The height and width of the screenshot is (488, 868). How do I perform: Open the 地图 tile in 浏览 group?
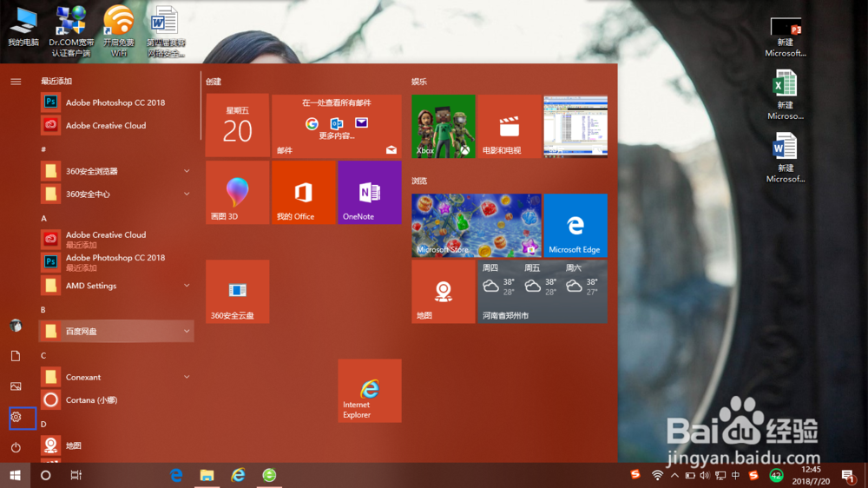(x=444, y=292)
